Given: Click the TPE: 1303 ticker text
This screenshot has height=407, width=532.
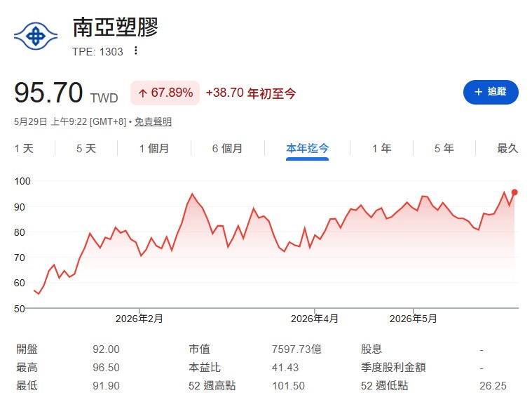Looking at the screenshot, I should point(97,52).
